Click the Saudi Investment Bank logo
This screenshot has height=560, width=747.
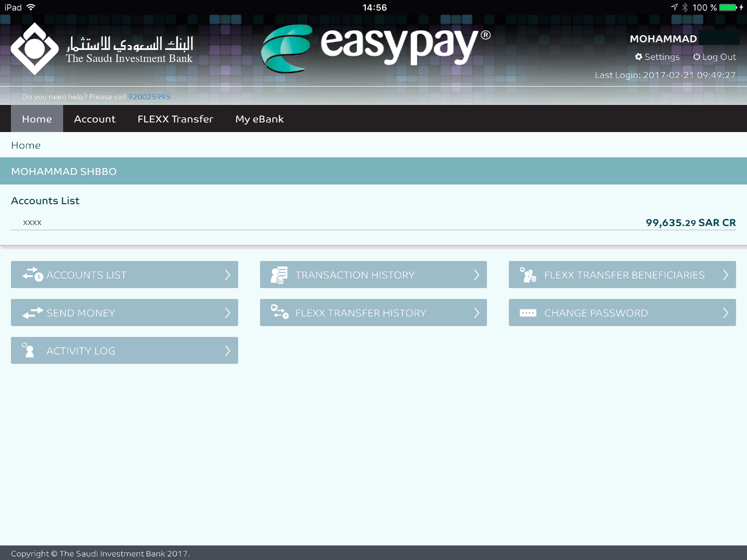point(35,49)
